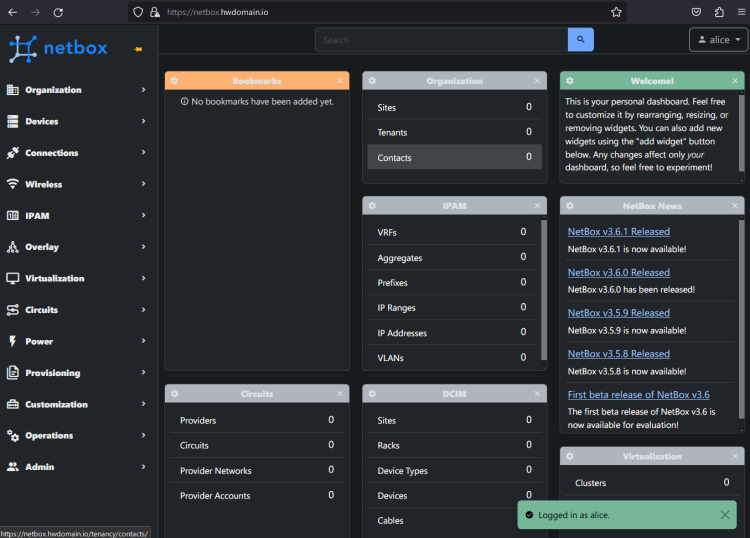750x538 pixels.
Task: Focus the Search input field
Action: pos(441,40)
